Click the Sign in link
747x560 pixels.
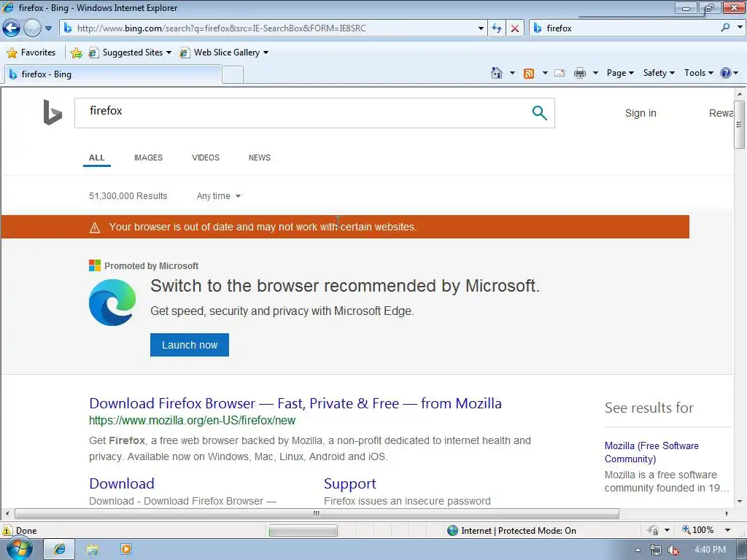(640, 113)
